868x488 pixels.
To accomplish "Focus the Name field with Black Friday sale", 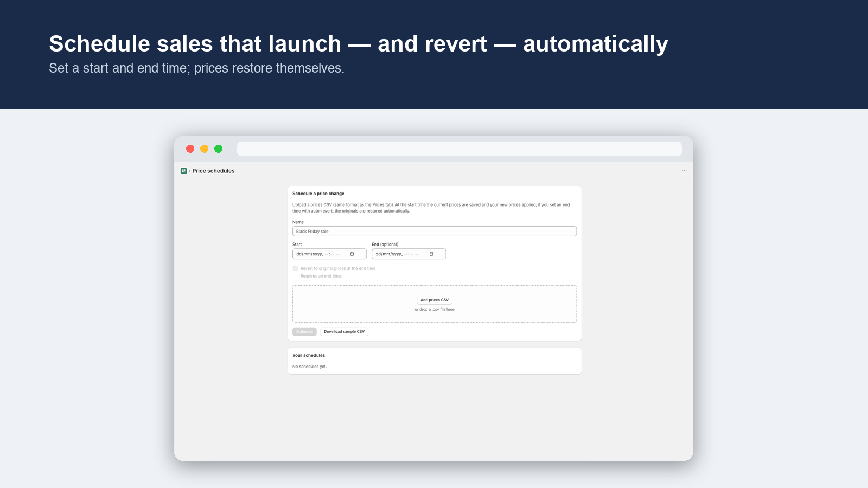I will click(x=435, y=232).
